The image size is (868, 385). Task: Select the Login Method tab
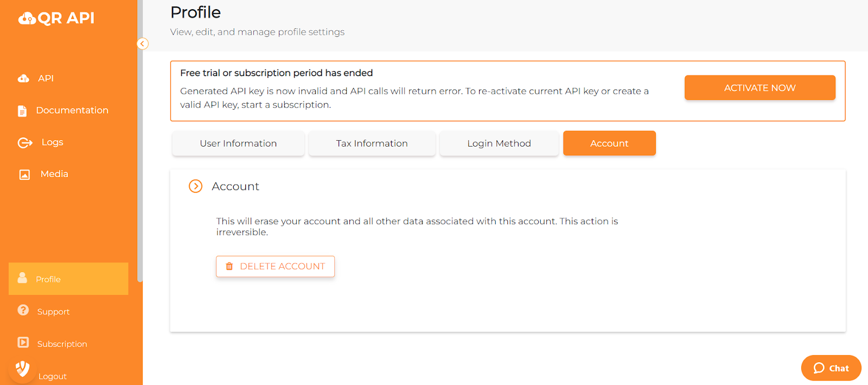click(x=499, y=143)
